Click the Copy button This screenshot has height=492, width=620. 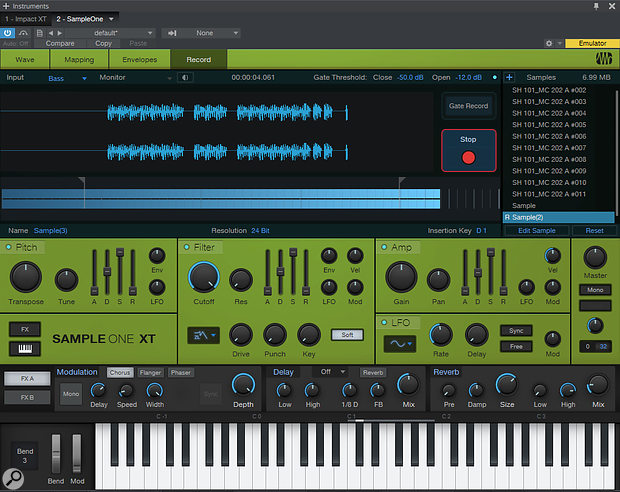104,43
